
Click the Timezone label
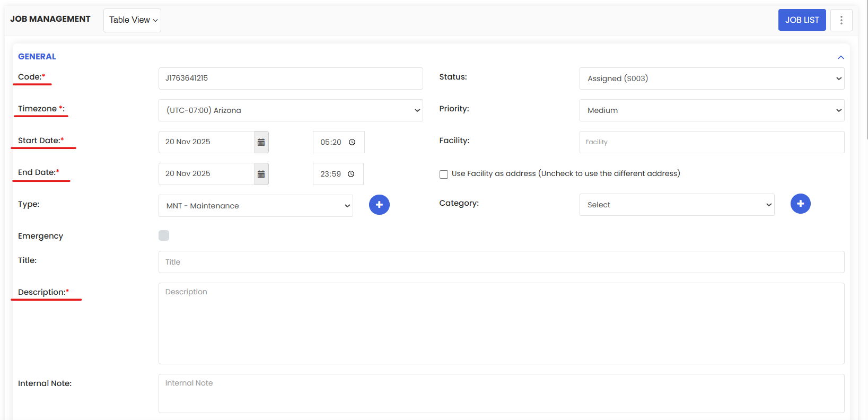41,109
